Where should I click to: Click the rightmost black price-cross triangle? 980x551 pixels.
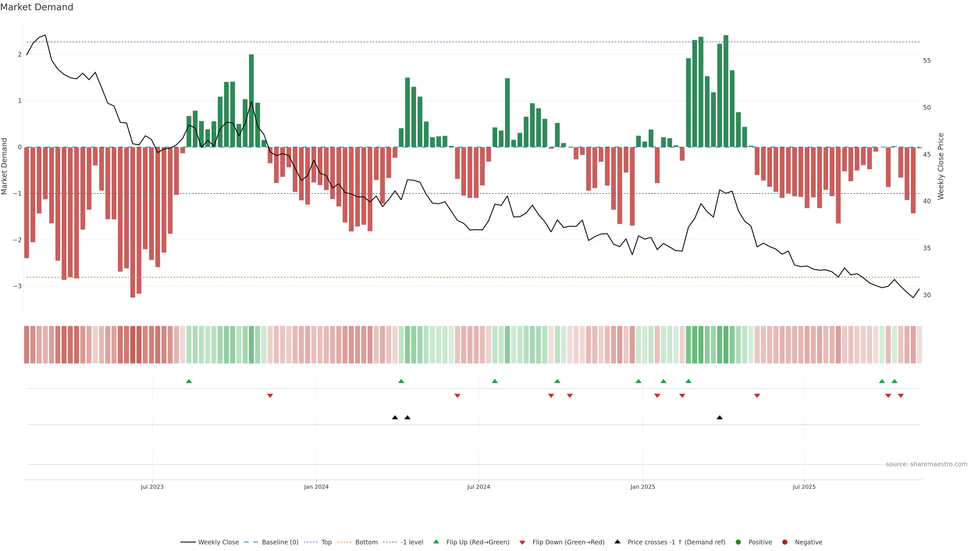(719, 418)
